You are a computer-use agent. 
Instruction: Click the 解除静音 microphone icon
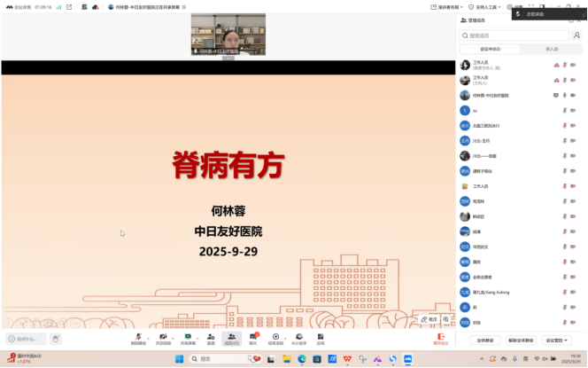pyautogui.click(x=138, y=336)
